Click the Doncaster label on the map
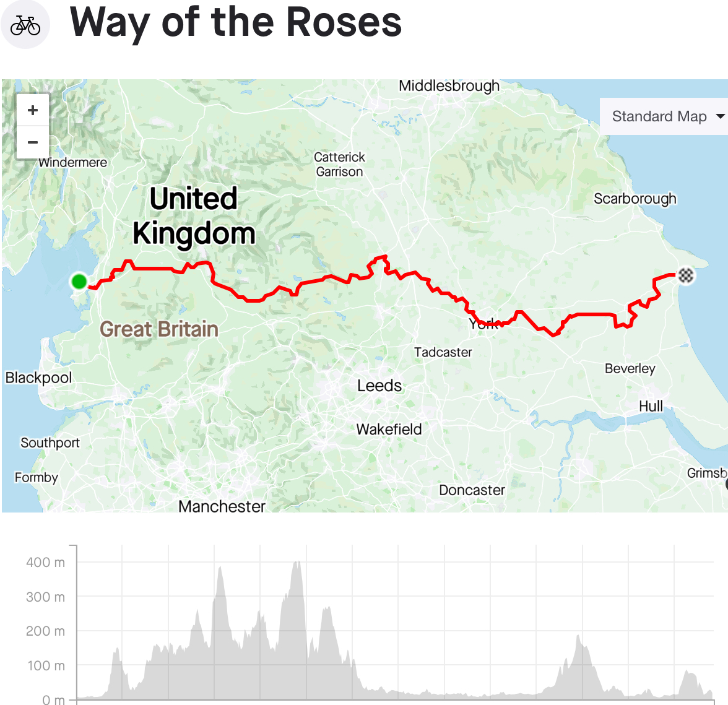 [472, 490]
